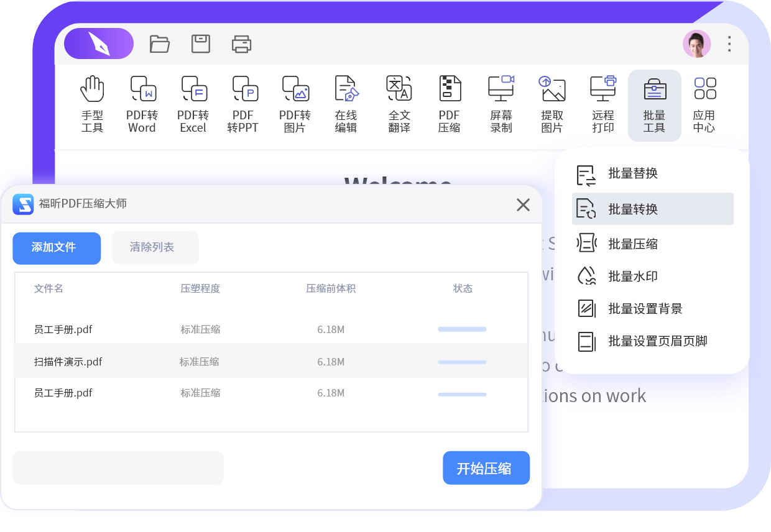Open the three-dot more options menu
Viewport: 771px width, 532px height.
(x=729, y=44)
